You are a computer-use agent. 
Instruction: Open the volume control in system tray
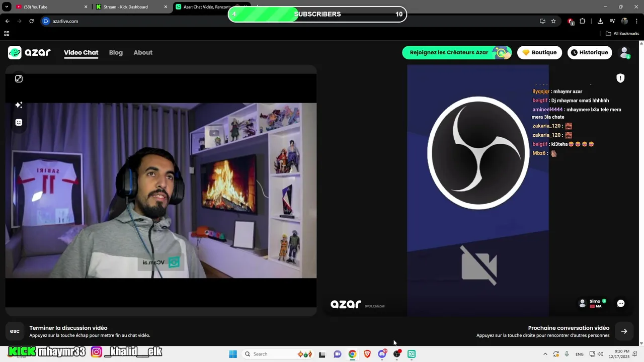(x=600, y=354)
